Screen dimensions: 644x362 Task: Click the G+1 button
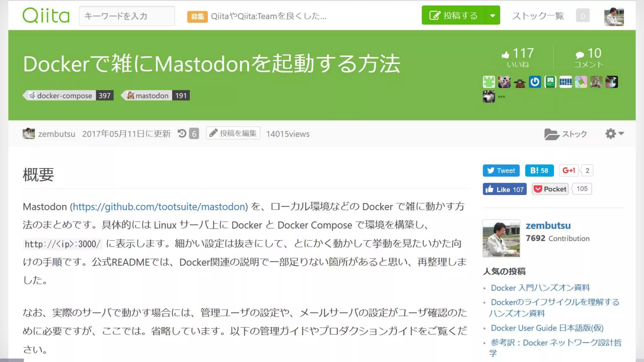pos(569,171)
